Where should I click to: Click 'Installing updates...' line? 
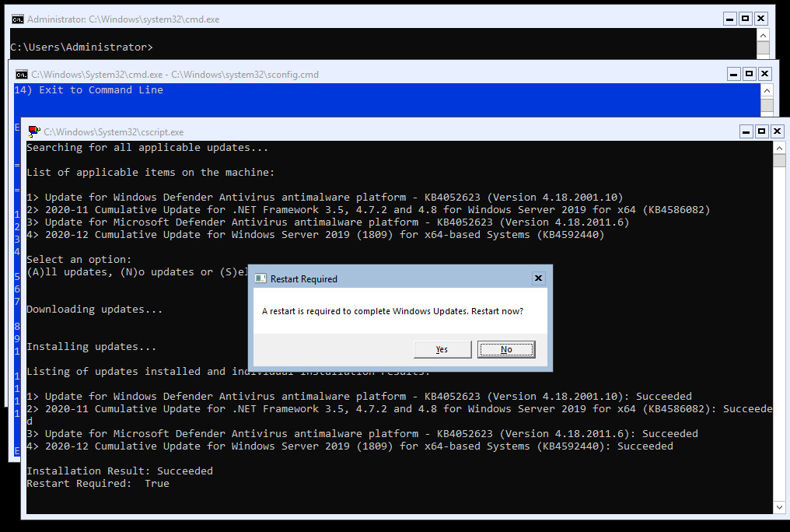tap(92, 347)
